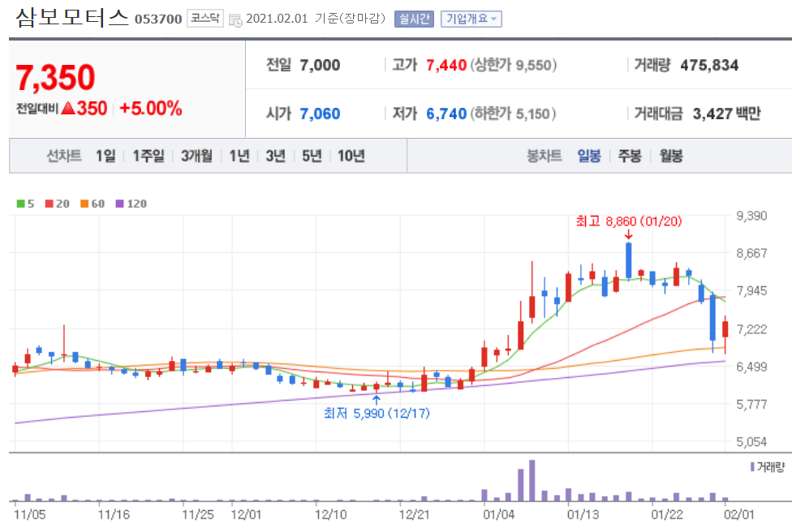This screenshot has width=792, height=532.
Task: Click the +5.00% change value
Action: tap(150, 109)
